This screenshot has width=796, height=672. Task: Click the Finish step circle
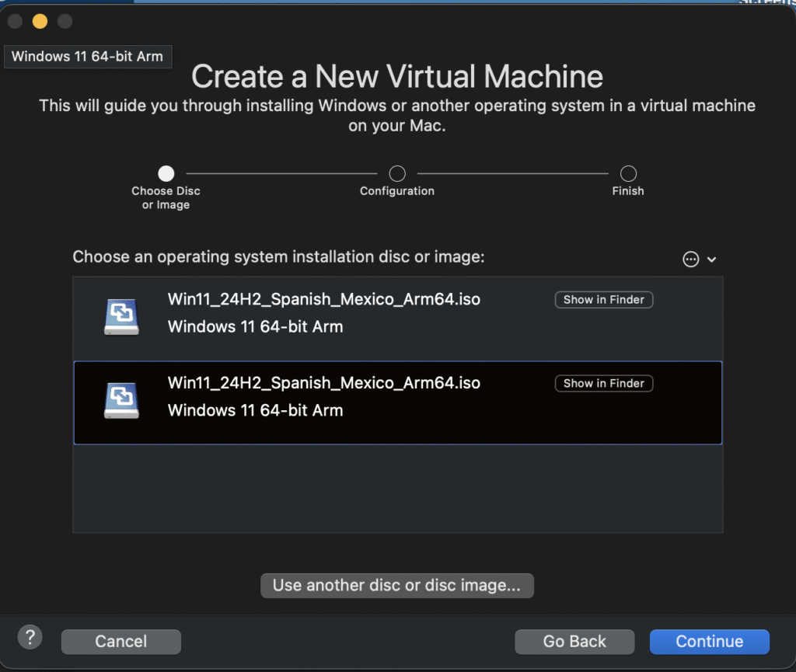628,173
